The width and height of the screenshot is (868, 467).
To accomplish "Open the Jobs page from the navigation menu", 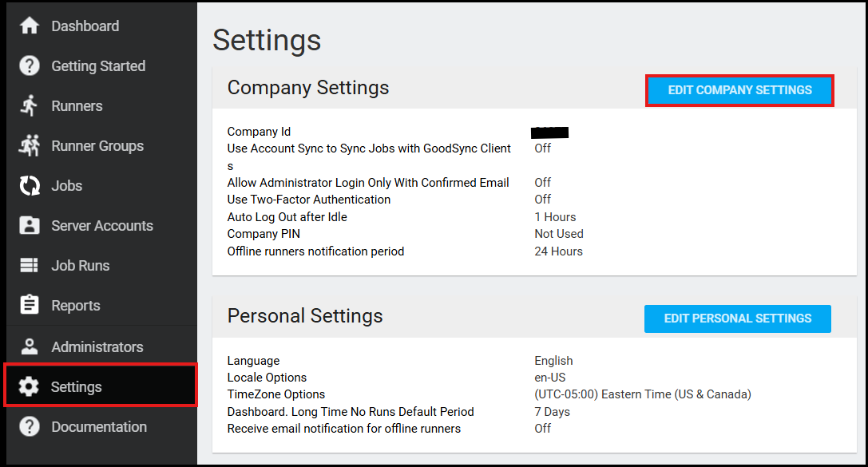I will tap(66, 185).
